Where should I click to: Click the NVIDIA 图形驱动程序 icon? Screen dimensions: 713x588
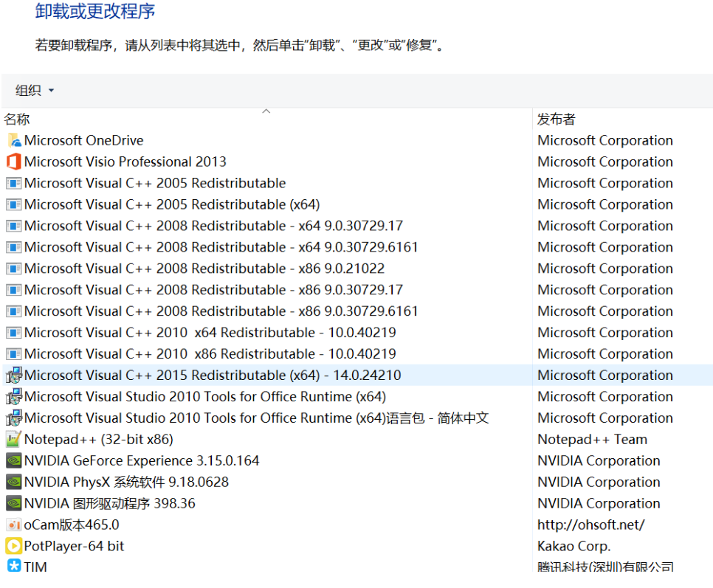coord(13,503)
